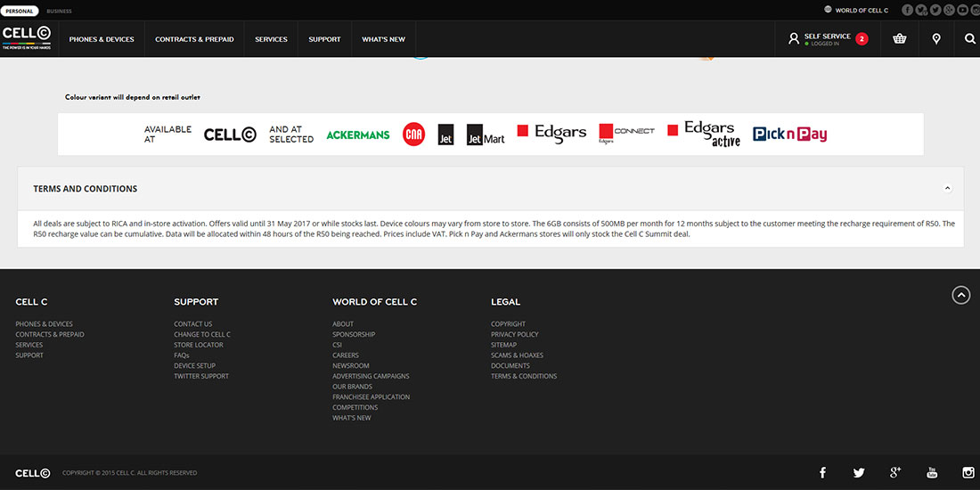
Task: Open the Franchisee Application link
Action: point(372,396)
